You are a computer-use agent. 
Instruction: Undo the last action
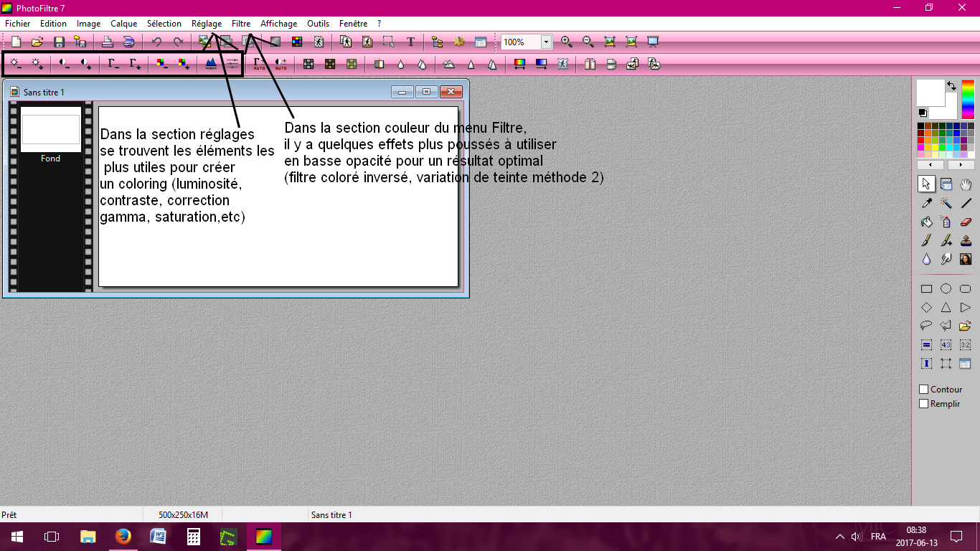coord(156,42)
